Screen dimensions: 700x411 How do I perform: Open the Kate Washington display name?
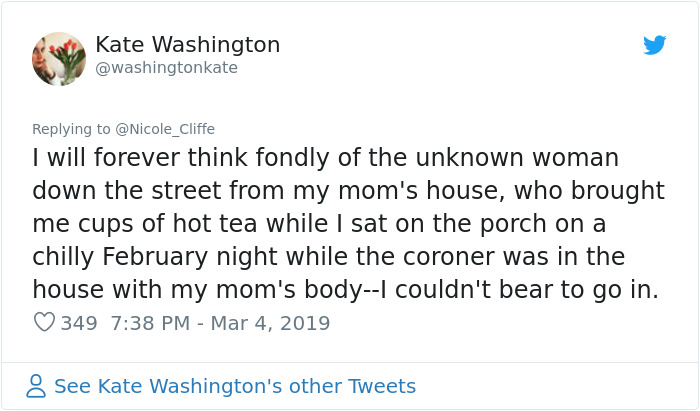[x=187, y=45]
